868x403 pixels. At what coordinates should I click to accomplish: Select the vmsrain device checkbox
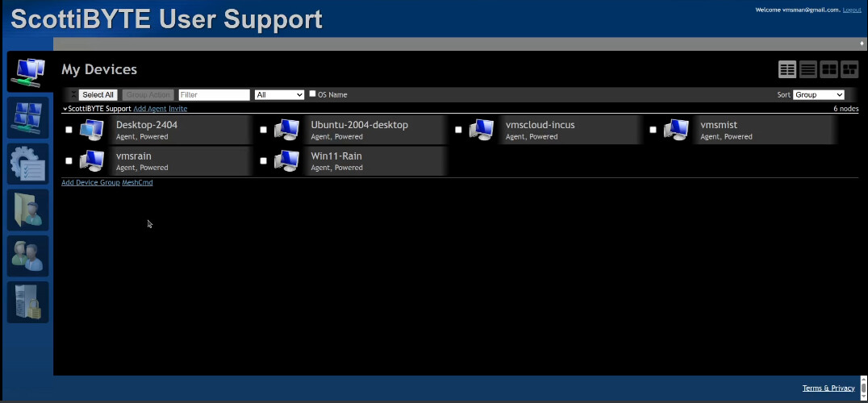tap(69, 161)
